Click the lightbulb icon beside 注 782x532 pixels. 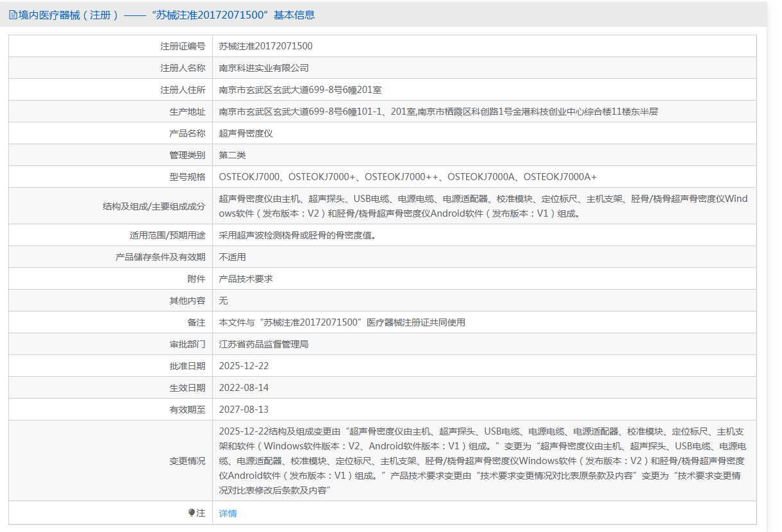pos(192,513)
